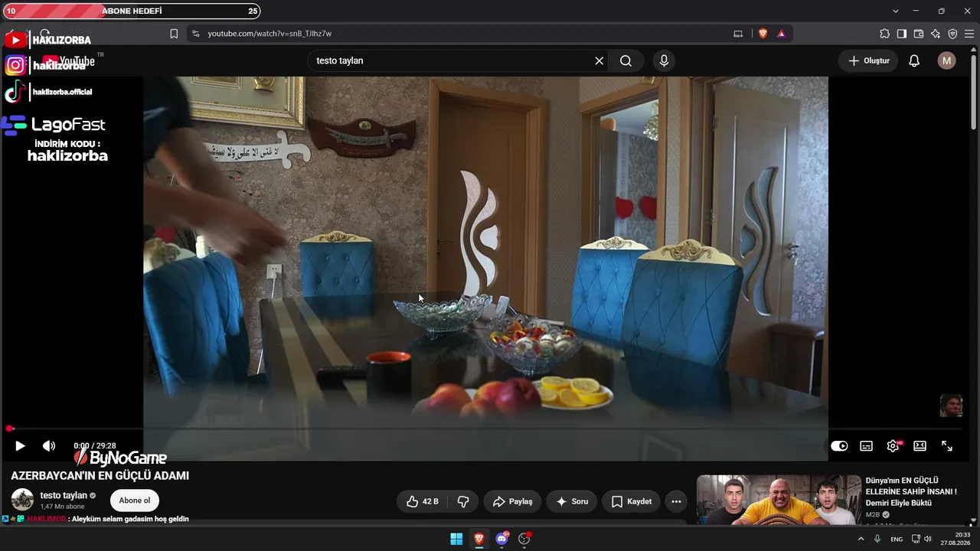
Task: Open the recommended video thumbnail with three men
Action: [x=777, y=500]
